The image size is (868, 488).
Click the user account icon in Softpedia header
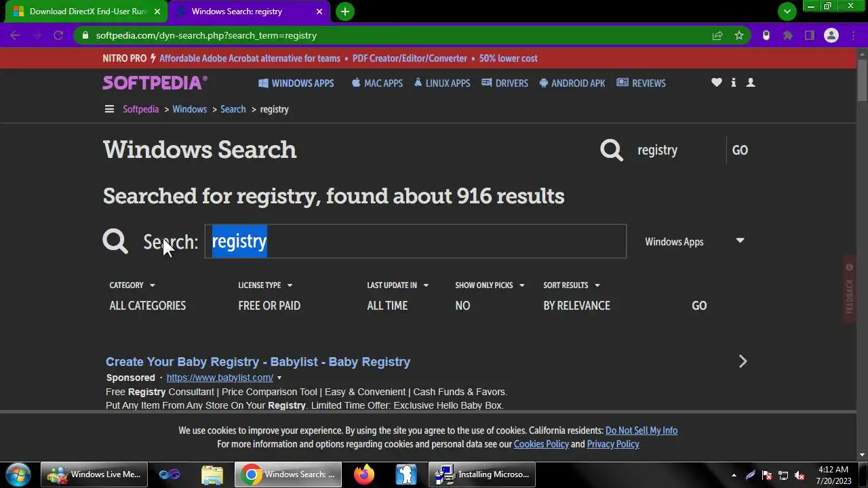pyautogui.click(x=751, y=83)
